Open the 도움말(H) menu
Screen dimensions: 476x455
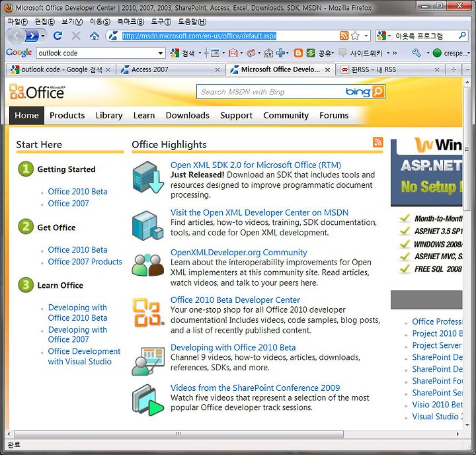(192, 22)
